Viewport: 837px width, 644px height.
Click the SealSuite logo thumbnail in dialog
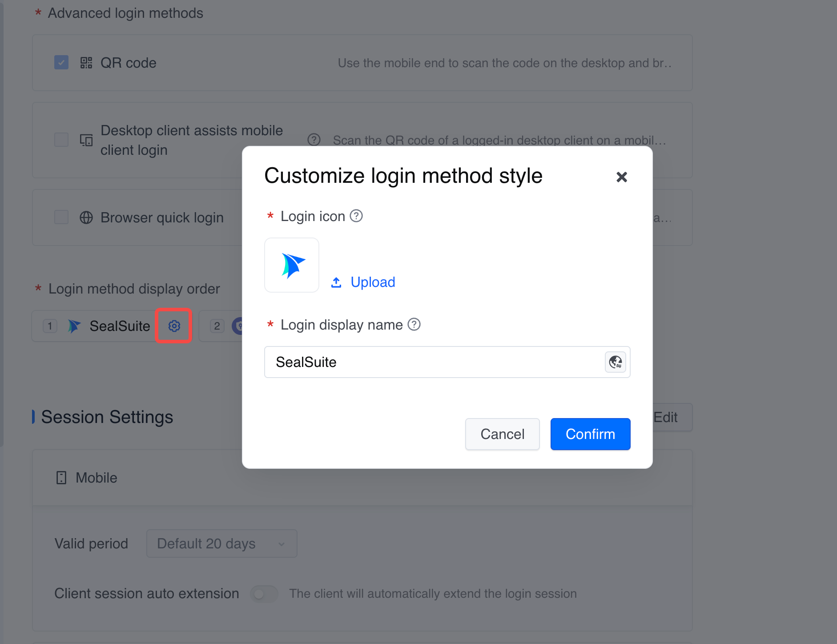pyautogui.click(x=292, y=265)
